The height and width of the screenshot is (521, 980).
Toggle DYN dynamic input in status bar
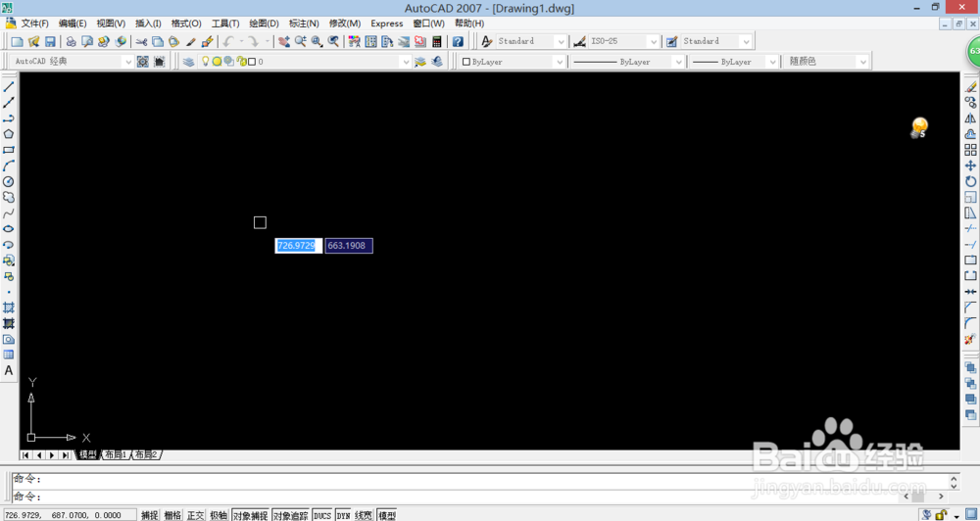(x=343, y=515)
